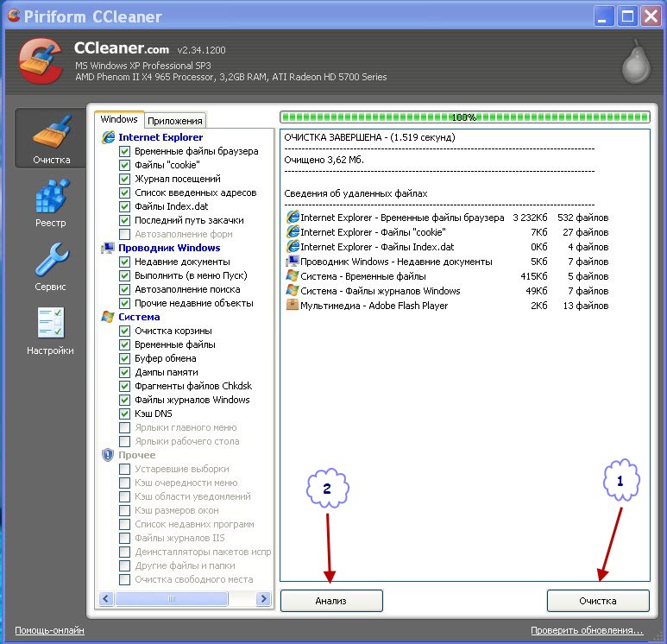Enable Устаревшие выборки checkbox
667x644 pixels.
tap(124, 469)
